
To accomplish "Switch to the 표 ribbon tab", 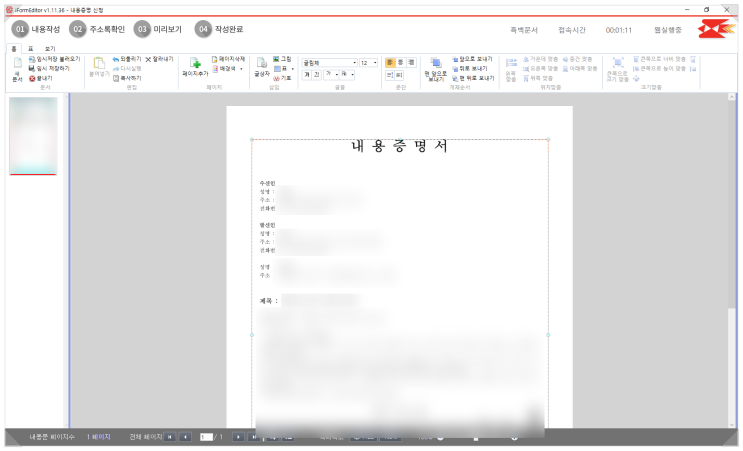I will [31, 49].
